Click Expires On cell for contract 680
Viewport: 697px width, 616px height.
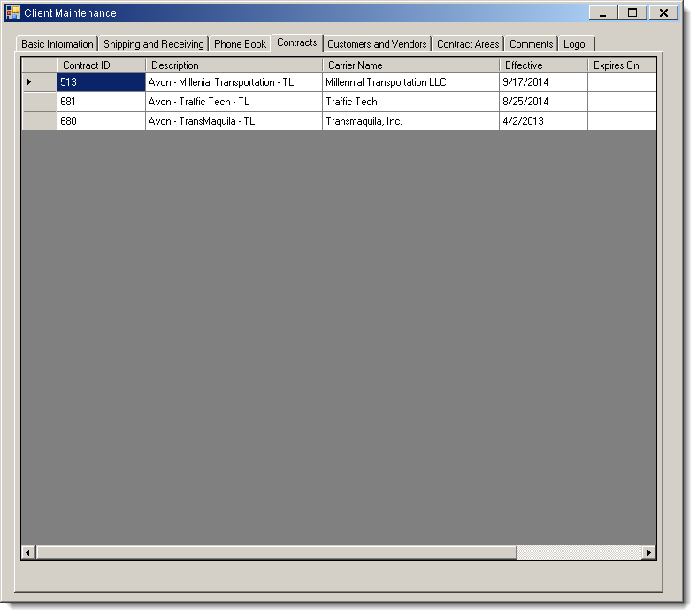tap(622, 121)
